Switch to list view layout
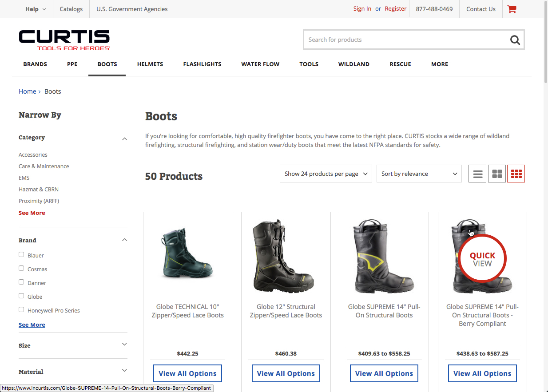 pos(477,174)
